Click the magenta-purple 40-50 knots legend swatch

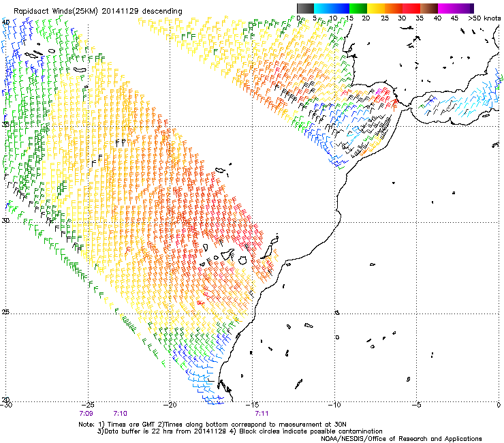(x=456, y=8)
